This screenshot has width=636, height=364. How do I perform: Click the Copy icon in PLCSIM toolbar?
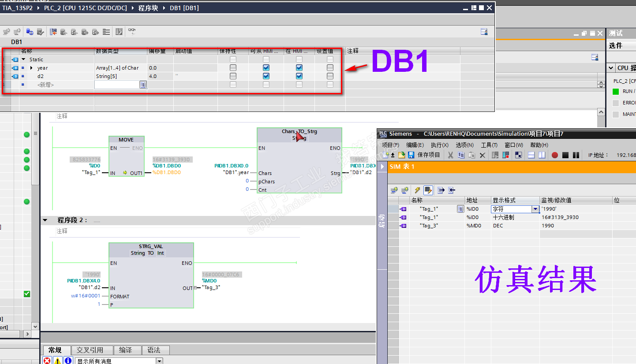coord(461,155)
